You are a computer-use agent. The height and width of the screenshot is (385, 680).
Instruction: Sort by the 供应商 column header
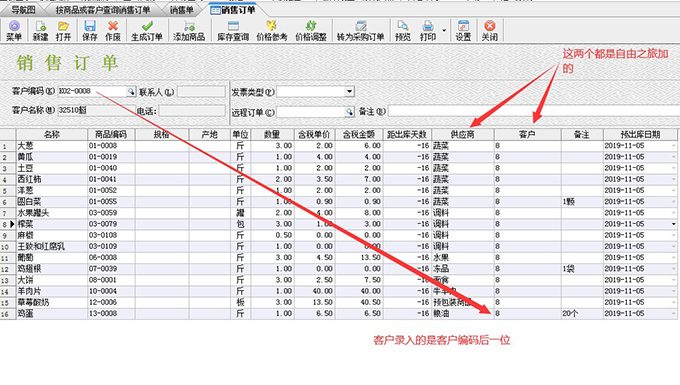click(463, 134)
